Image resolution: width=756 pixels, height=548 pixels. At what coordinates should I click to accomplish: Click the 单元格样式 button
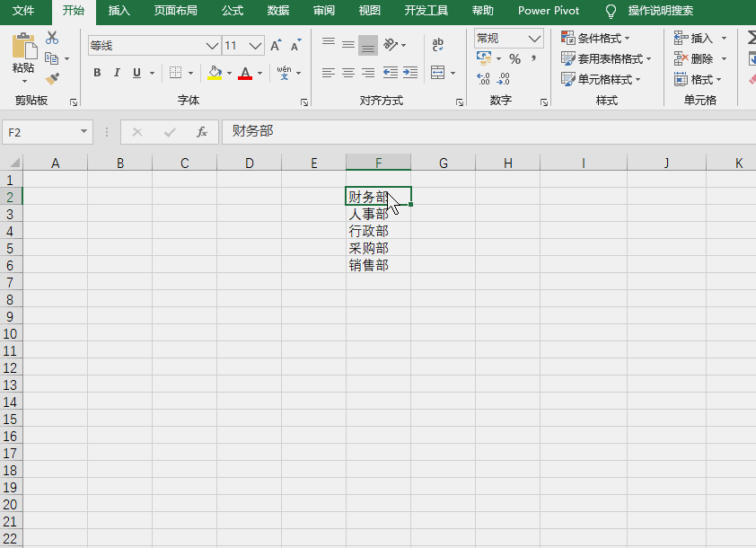pos(601,79)
